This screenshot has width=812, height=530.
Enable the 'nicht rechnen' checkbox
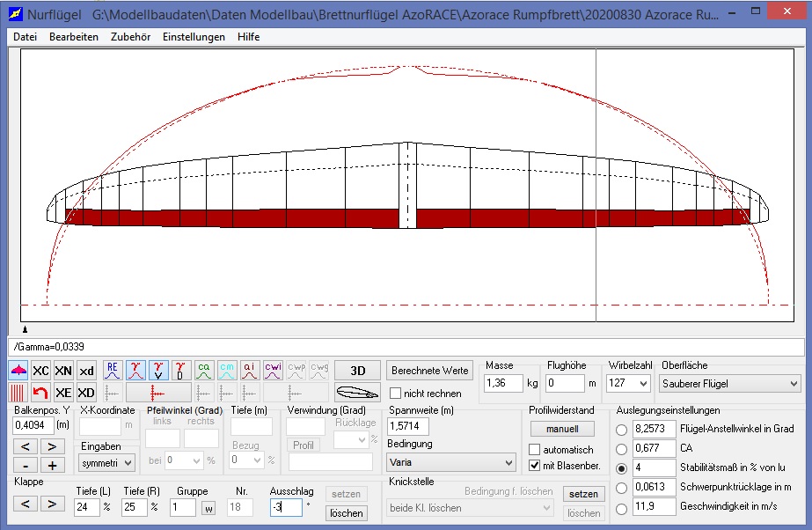point(396,394)
